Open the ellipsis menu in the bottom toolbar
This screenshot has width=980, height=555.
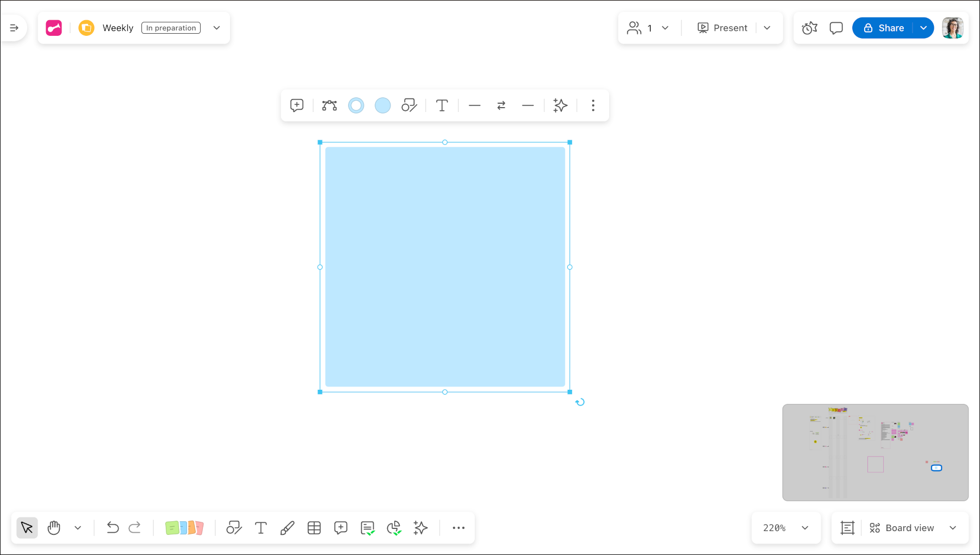458,527
